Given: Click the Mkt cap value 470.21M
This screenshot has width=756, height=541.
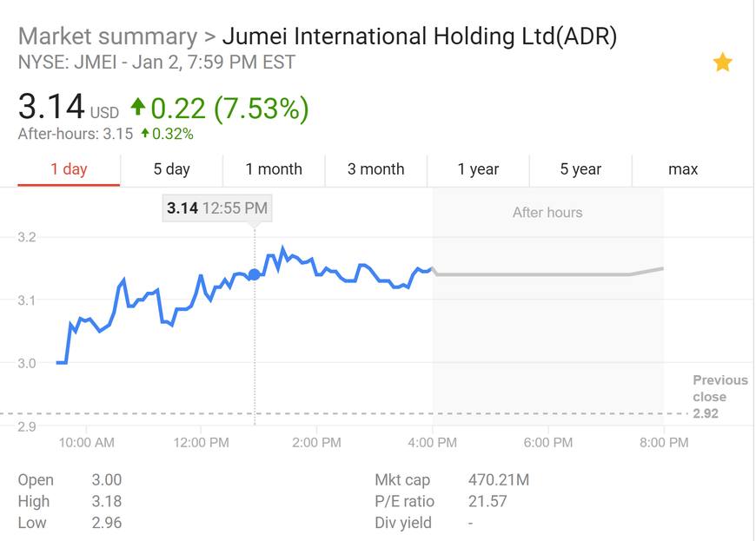Looking at the screenshot, I should coord(498,480).
